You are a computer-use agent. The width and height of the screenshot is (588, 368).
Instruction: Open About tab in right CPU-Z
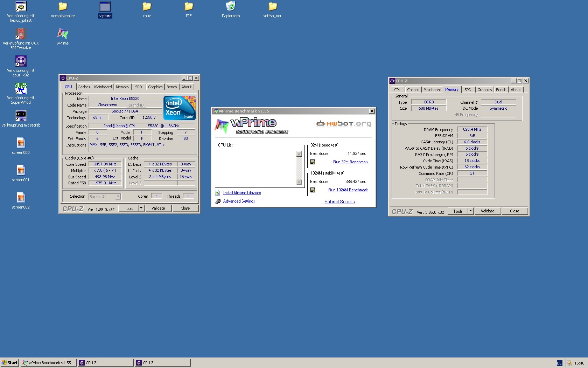coord(516,90)
